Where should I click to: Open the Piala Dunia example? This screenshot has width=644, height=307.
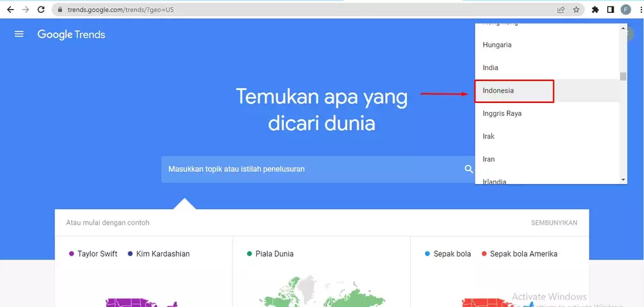(274, 254)
